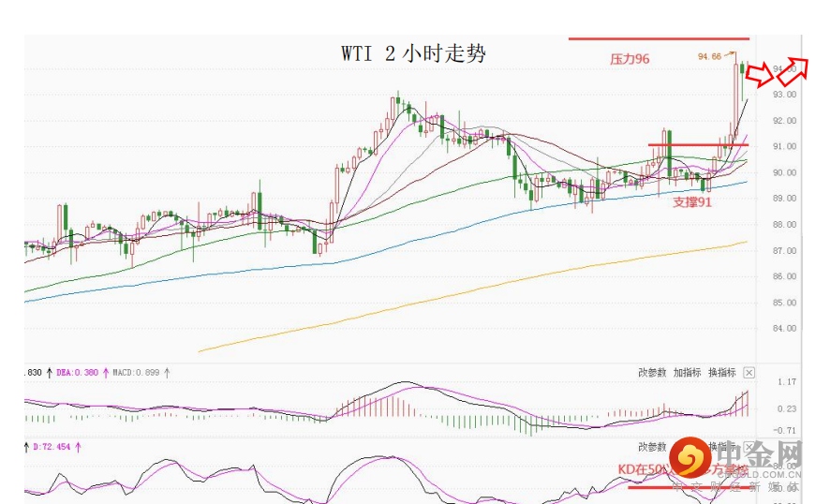Click the 89.00 price axis label

(x=784, y=199)
